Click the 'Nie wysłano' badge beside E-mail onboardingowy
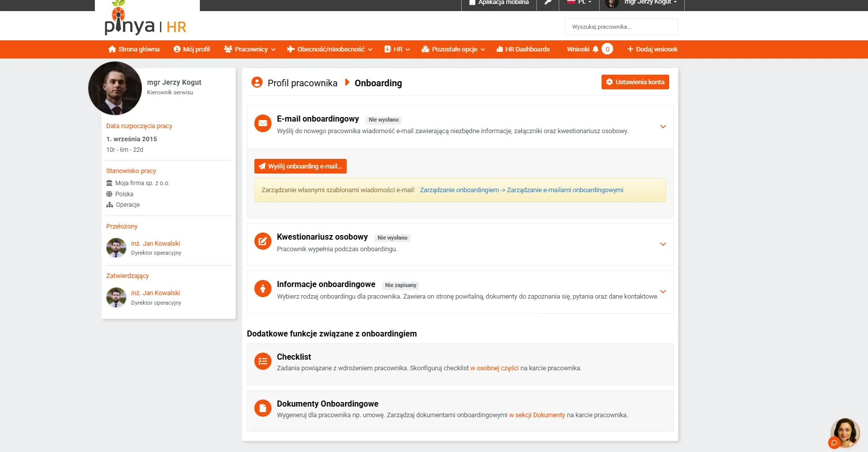This screenshot has height=452, width=868. coord(384,120)
